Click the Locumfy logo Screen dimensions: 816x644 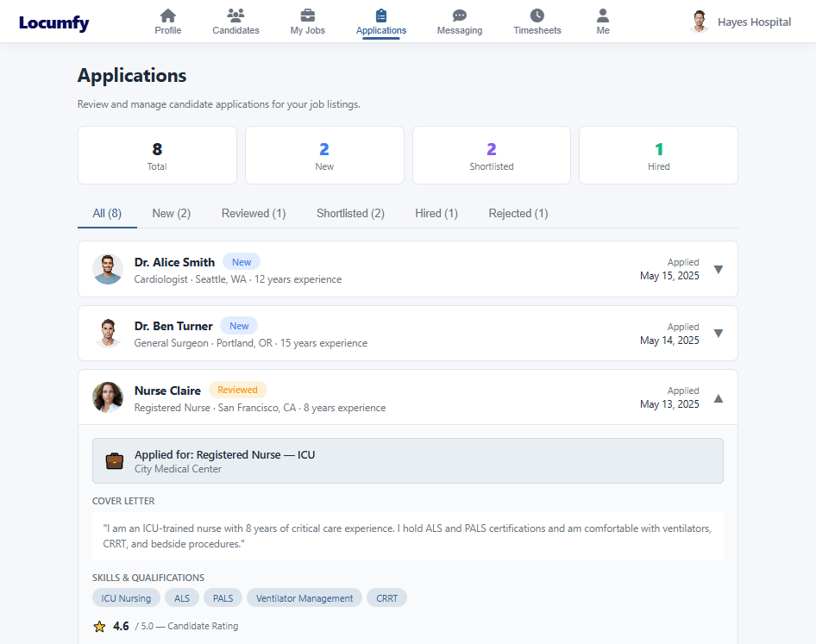click(x=53, y=22)
